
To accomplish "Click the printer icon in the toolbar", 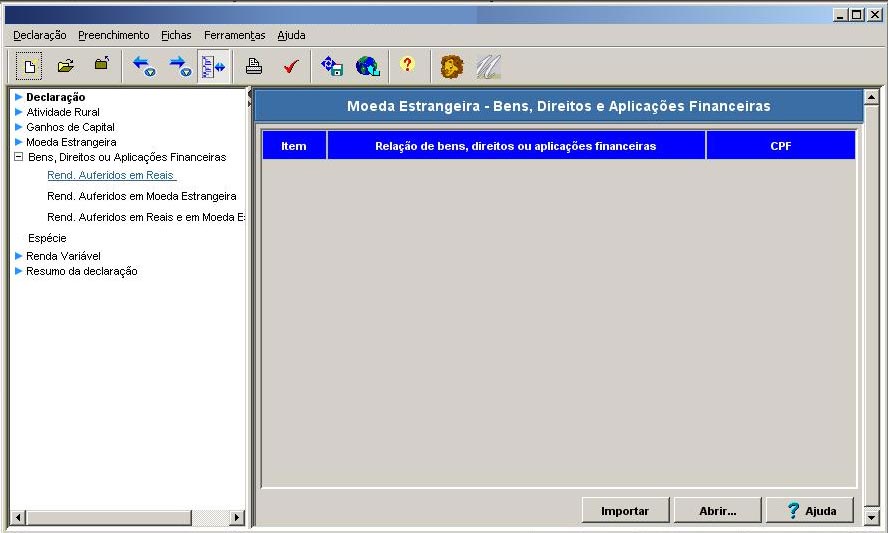I will pyautogui.click(x=254, y=67).
